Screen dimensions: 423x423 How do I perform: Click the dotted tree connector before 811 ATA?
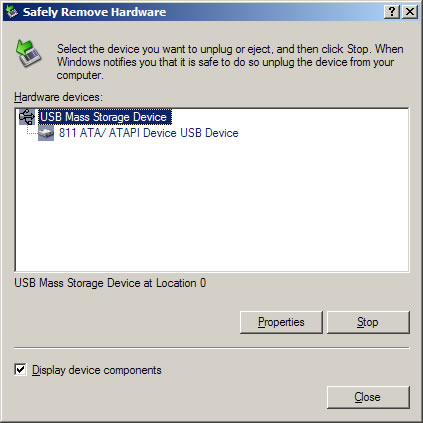(x=32, y=130)
